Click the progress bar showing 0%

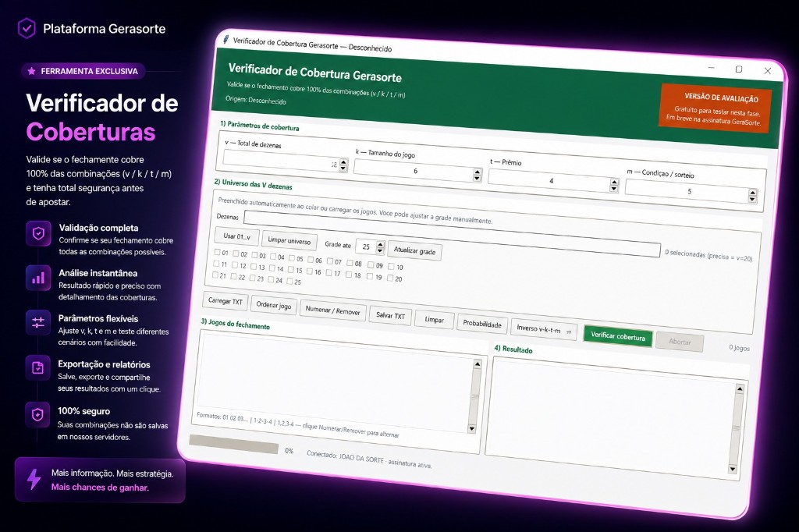point(234,444)
